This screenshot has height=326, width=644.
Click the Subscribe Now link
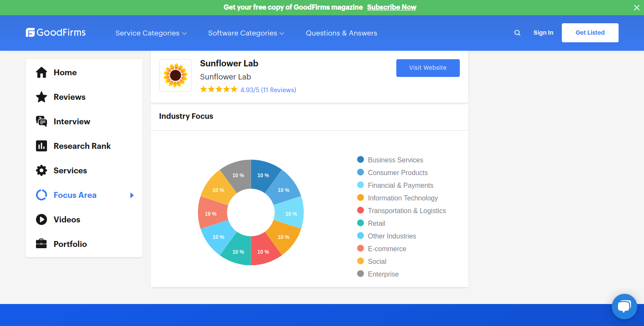(x=392, y=7)
